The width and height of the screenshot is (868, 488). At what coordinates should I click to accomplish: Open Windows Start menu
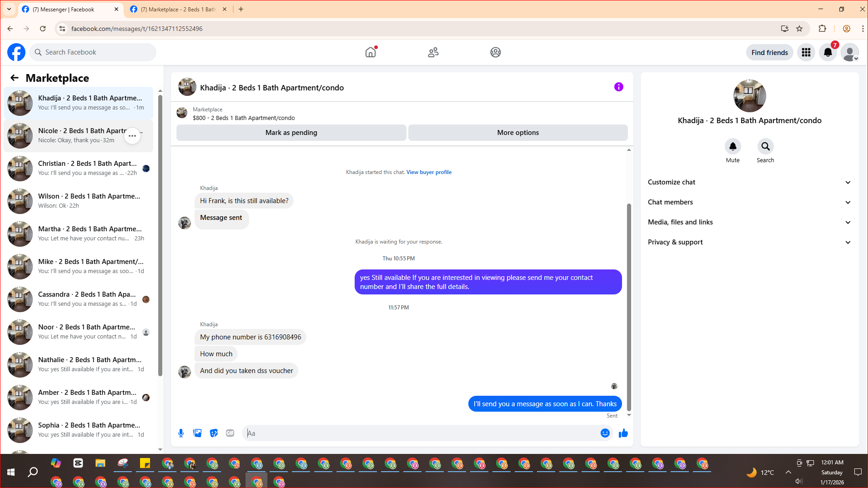point(11,472)
